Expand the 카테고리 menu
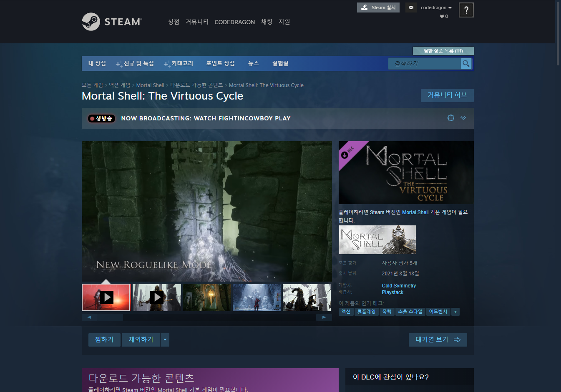561x392 pixels. [x=179, y=63]
